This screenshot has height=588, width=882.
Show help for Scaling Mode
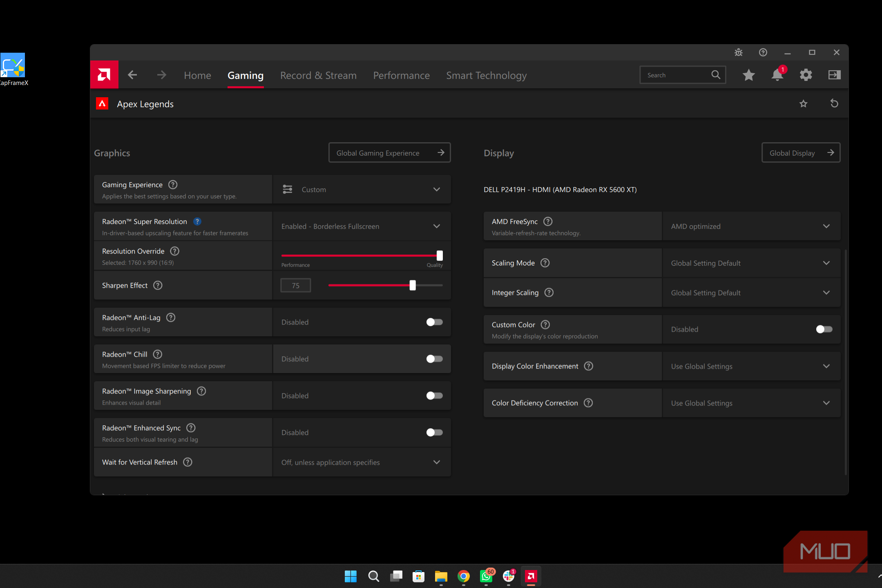[545, 263]
